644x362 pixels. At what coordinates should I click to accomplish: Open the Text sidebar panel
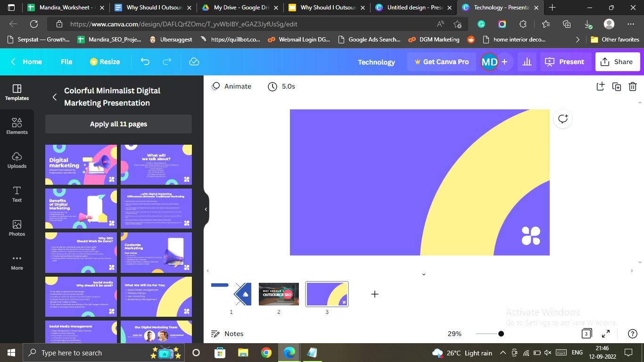tap(17, 194)
